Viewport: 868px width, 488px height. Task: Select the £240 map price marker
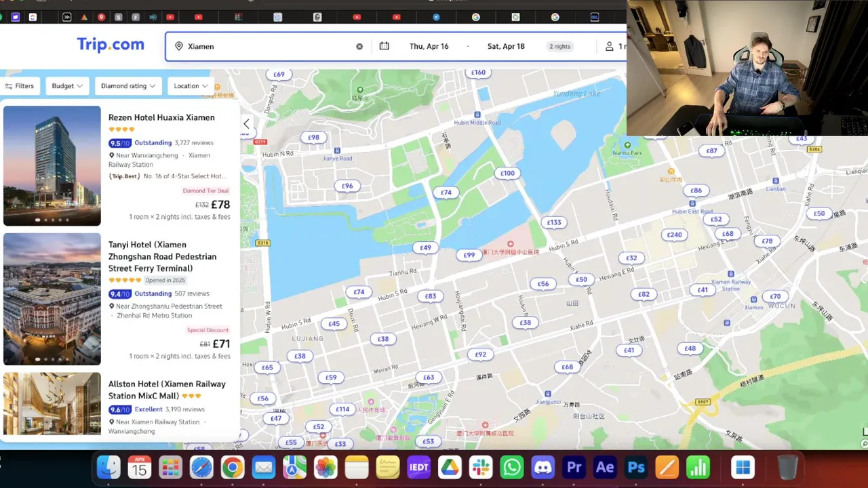674,235
